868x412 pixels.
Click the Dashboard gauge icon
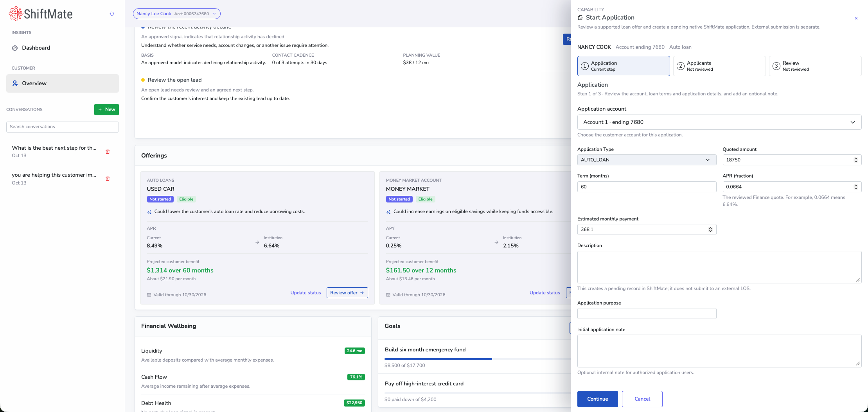click(15, 48)
